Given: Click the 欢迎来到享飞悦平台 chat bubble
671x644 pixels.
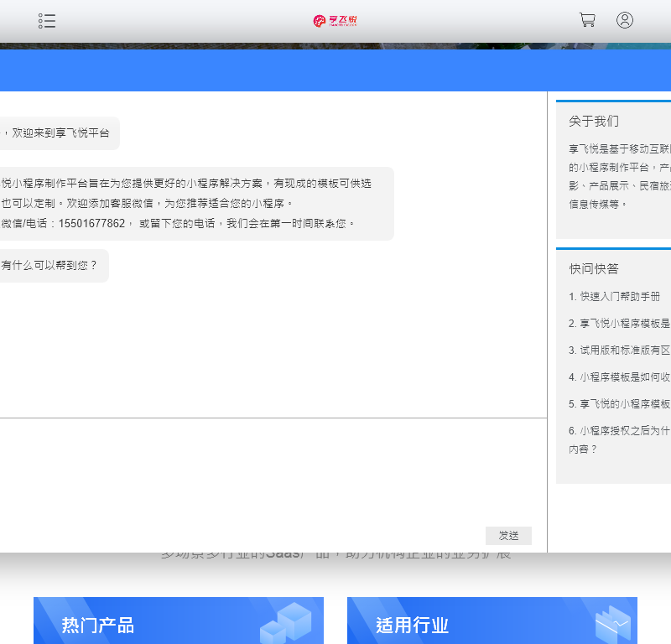Looking at the screenshot, I should (x=60, y=133).
